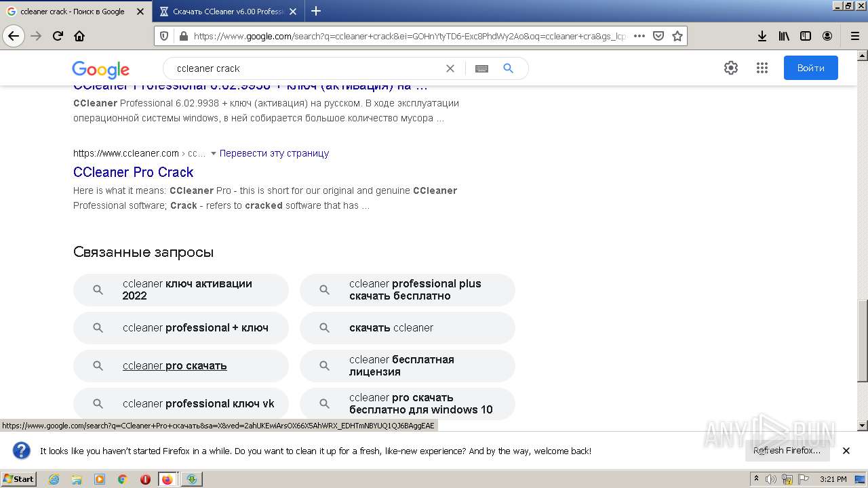868x488 pixels.
Task: Open Firefox account profile icon
Action: [827, 36]
